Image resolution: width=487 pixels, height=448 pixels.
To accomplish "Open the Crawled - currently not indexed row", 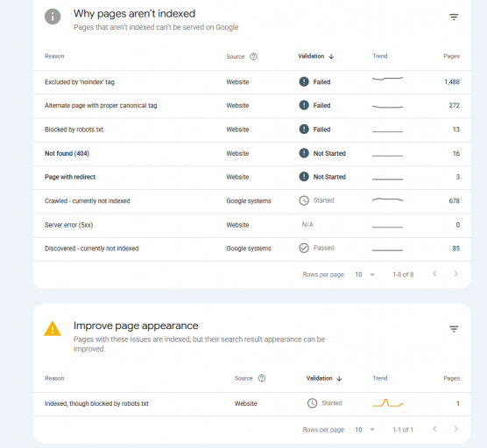I will [x=252, y=201].
